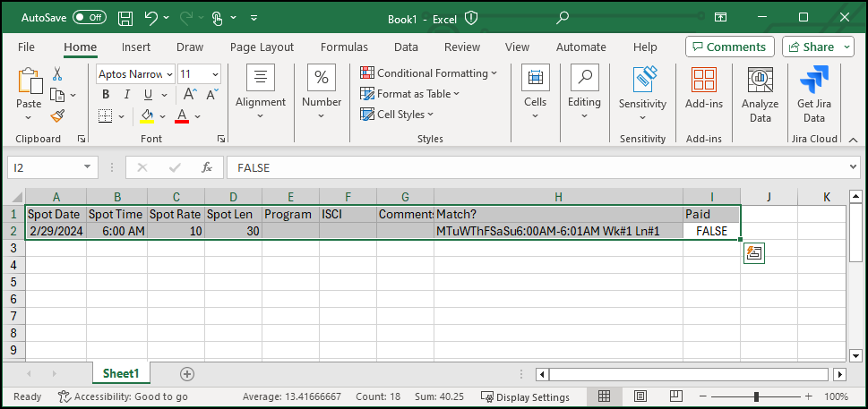Click the Save icon in title bar

click(125, 18)
